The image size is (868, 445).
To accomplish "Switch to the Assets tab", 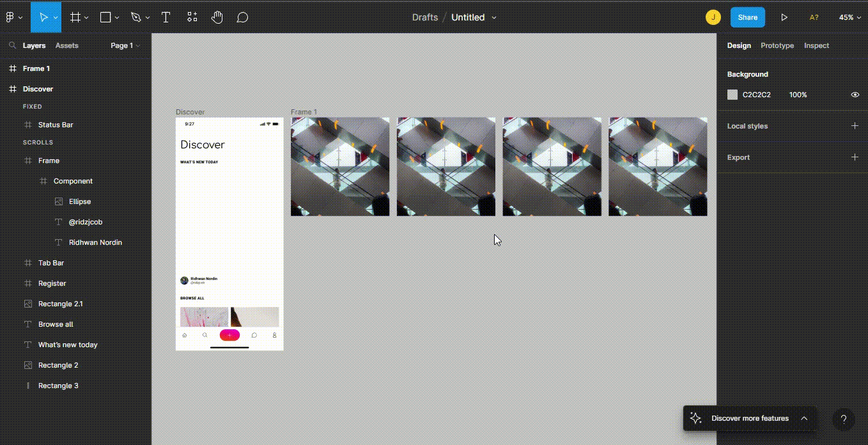I will (x=66, y=45).
